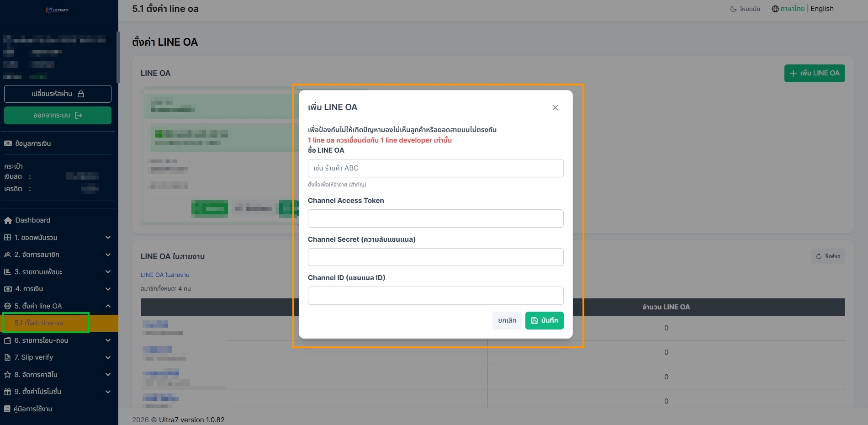
Task: Expand the 7. Slip verify menu
Action: (57, 357)
